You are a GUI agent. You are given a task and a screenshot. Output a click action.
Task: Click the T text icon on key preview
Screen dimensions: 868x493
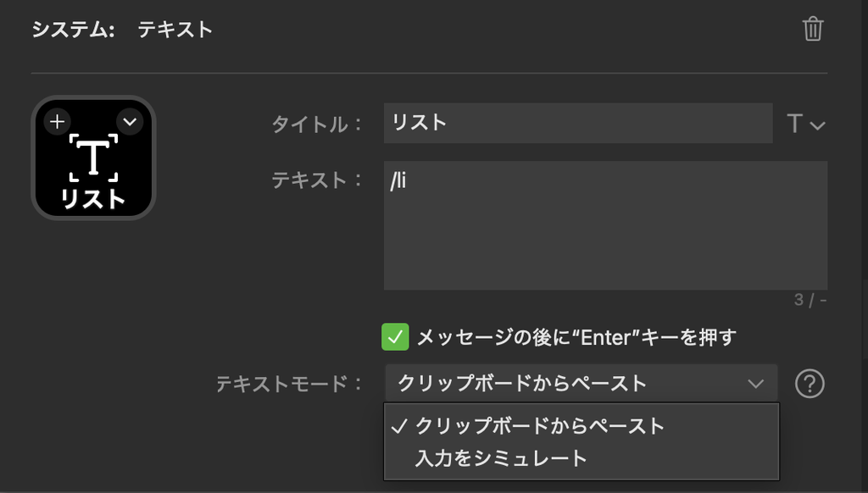(x=93, y=158)
